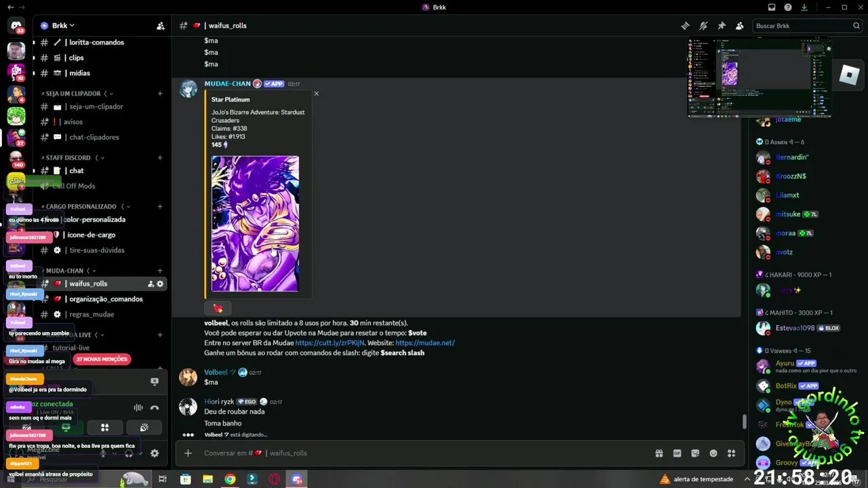Image resolution: width=868 pixels, height=488 pixels.
Task: Open the Help icon in title bar
Action: pos(788,7)
